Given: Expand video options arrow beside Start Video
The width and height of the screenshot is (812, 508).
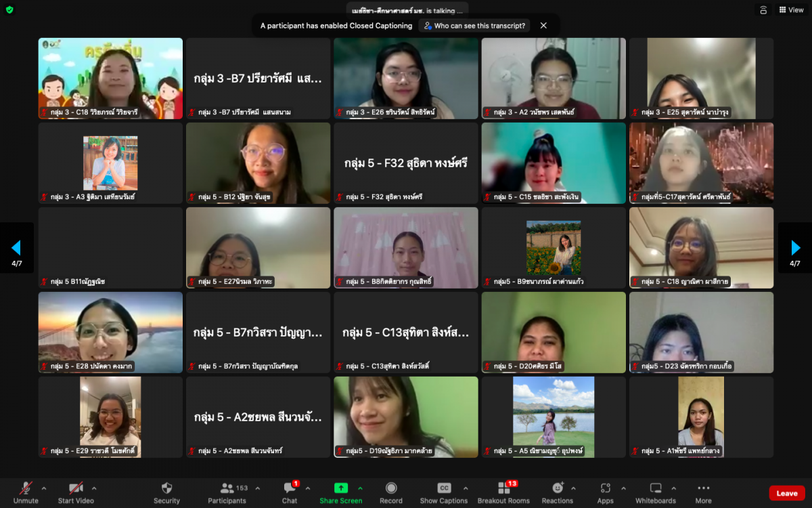Looking at the screenshot, I should point(94,488).
